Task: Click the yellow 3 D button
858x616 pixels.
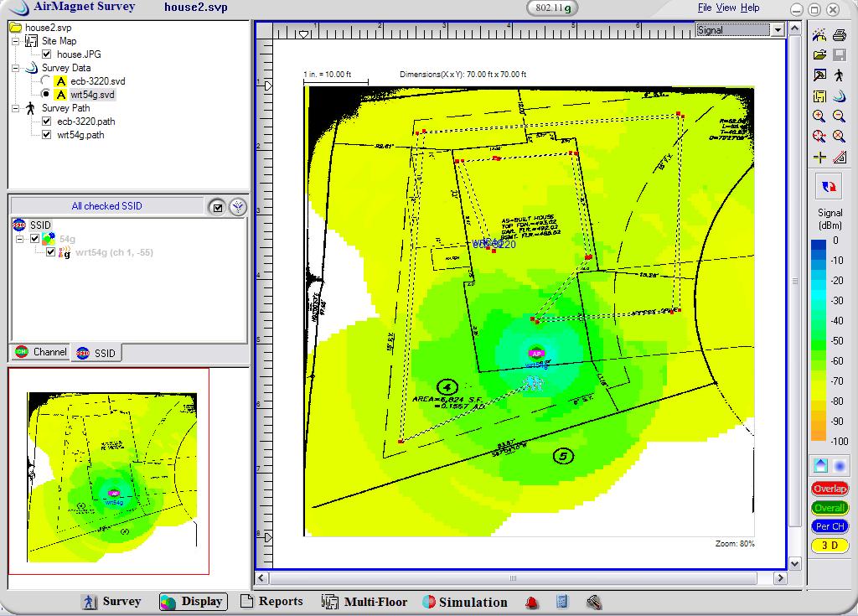Action: (x=830, y=546)
